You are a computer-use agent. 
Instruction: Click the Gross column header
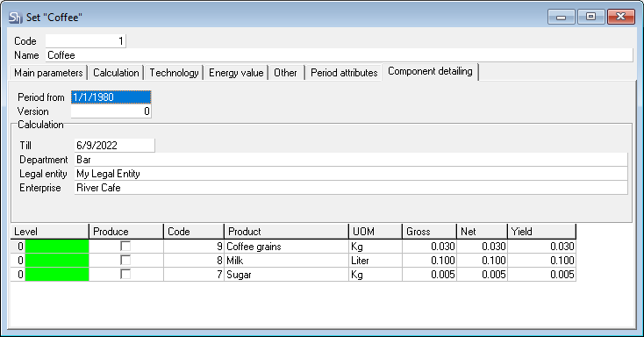coord(429,232)
